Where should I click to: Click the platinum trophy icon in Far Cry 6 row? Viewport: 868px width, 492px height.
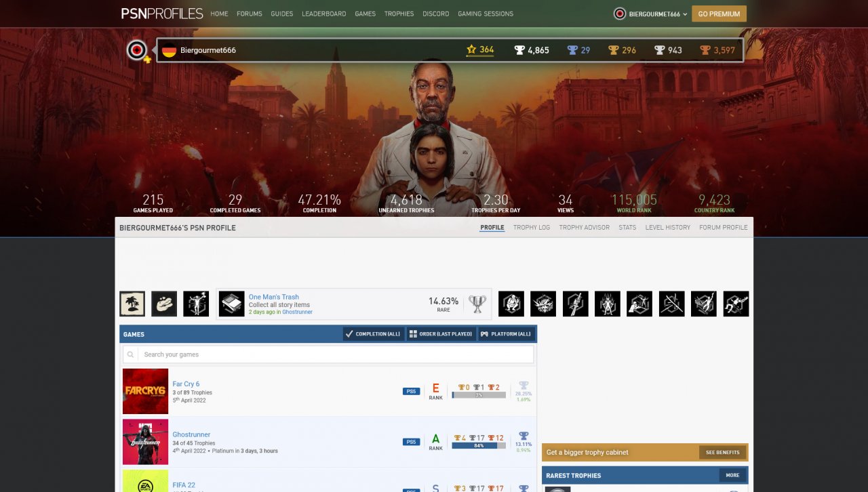[524, 386]
